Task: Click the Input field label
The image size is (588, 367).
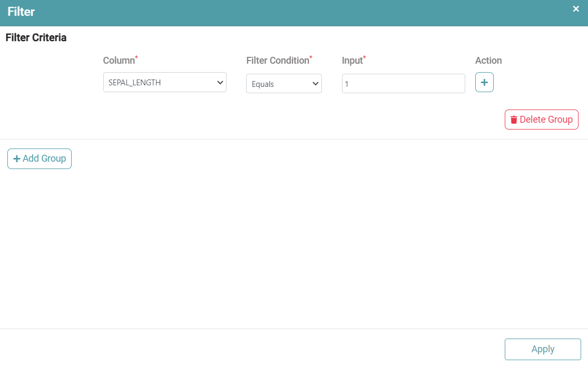Action: point(352,61)
